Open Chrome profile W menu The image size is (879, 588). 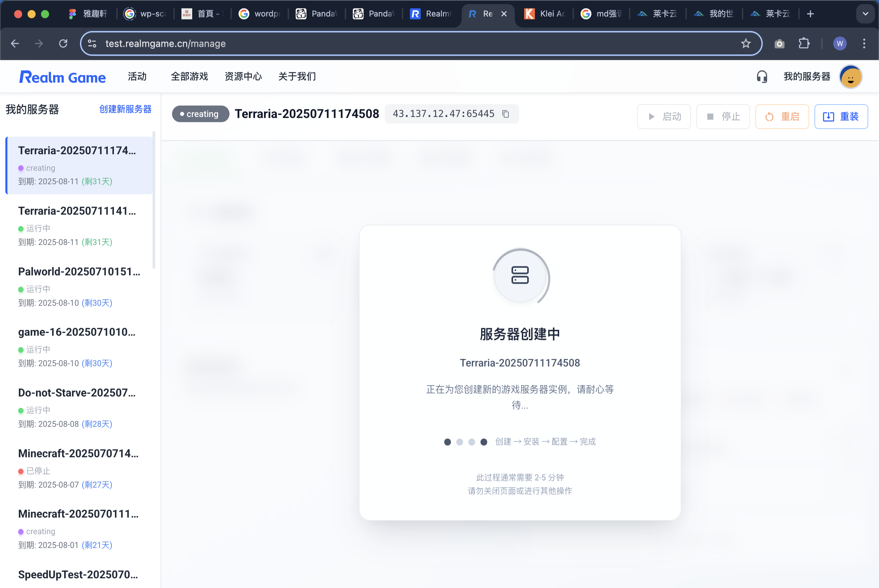tap(840, 43)
